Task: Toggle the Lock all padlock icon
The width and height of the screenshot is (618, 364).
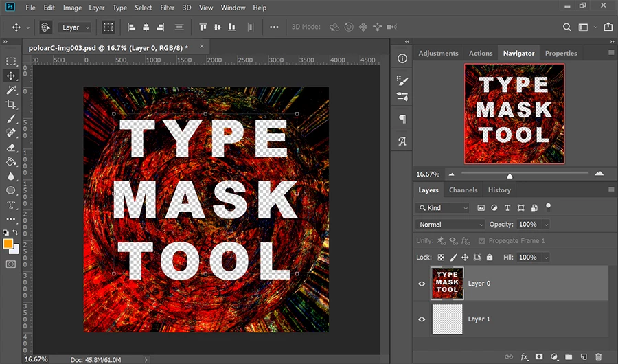Action: click(490, 258)
